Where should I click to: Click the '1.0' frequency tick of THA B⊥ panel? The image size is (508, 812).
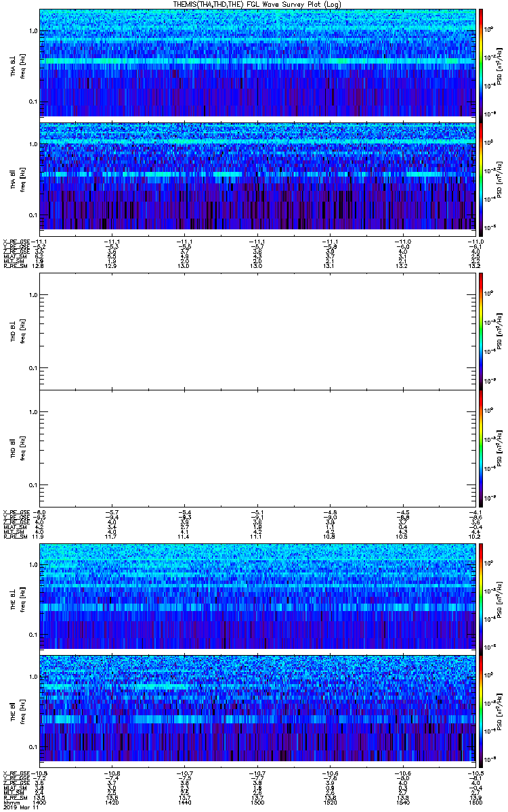point(33,32)
